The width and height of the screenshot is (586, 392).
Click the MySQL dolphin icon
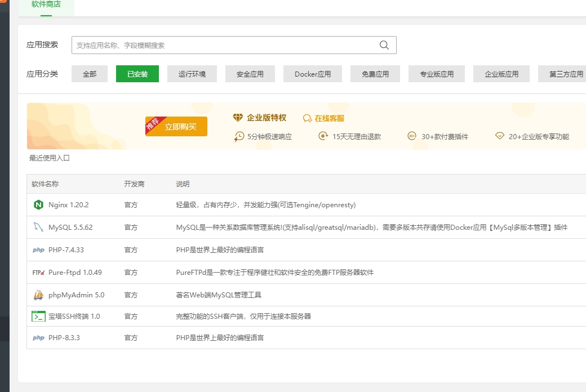click(x=38, y=227)
